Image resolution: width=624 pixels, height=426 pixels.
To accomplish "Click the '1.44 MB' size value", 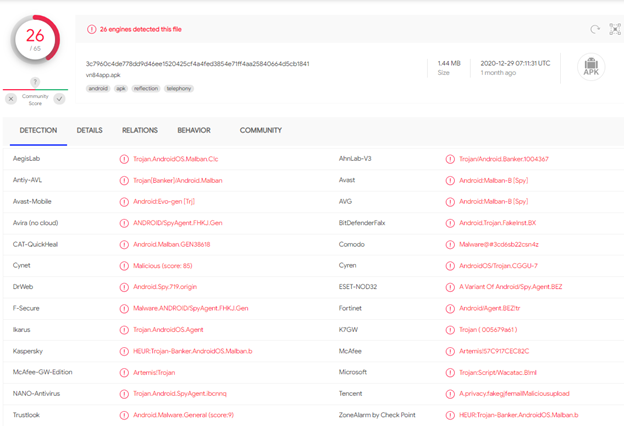I will coord(449,63).
